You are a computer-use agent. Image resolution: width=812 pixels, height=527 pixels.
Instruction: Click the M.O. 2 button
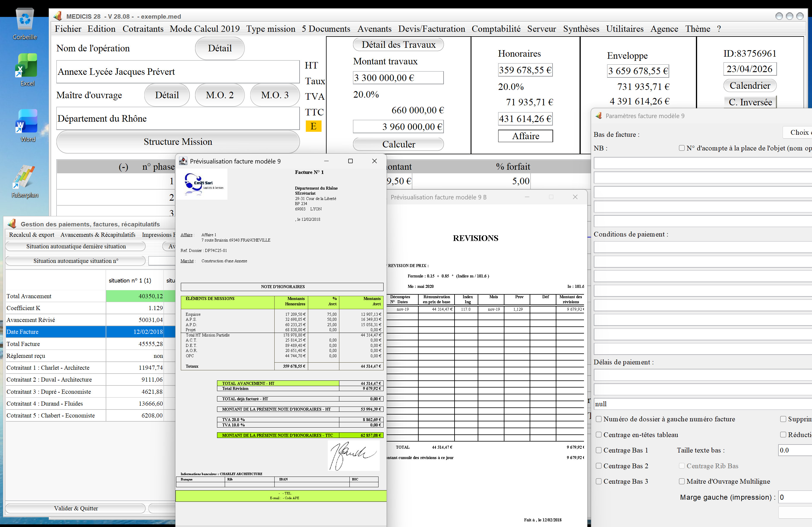[219, 95]
